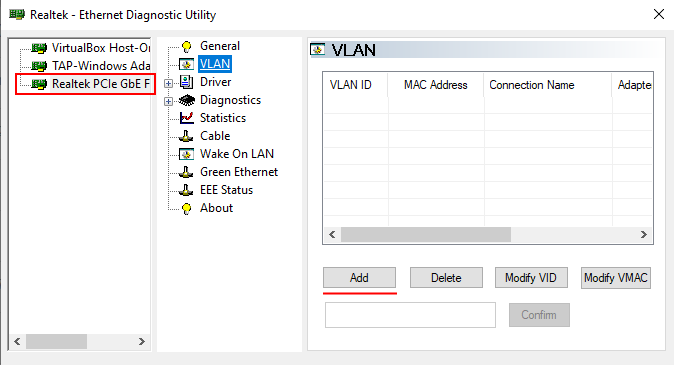Click the Wake On LAN icon
674x365 pixels.
[x=186, y=154]
